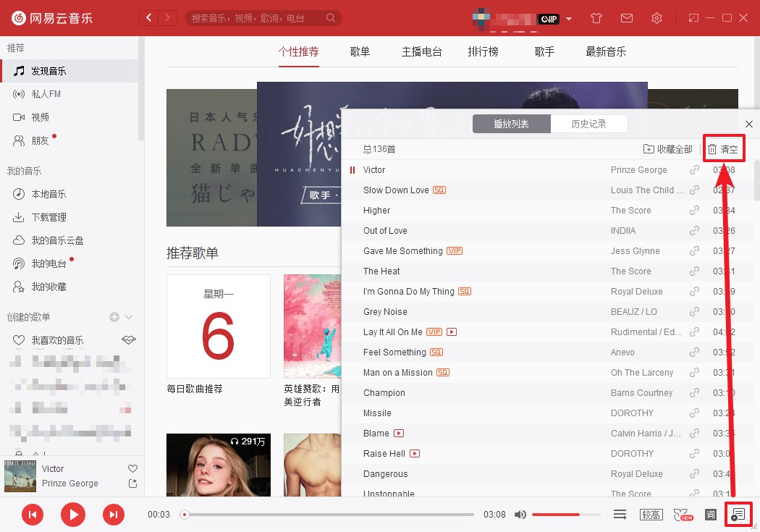Open Discover Music (发现音乐) in sidebar
The width and height of the screenshot is (760, 532).
point(69,71)
